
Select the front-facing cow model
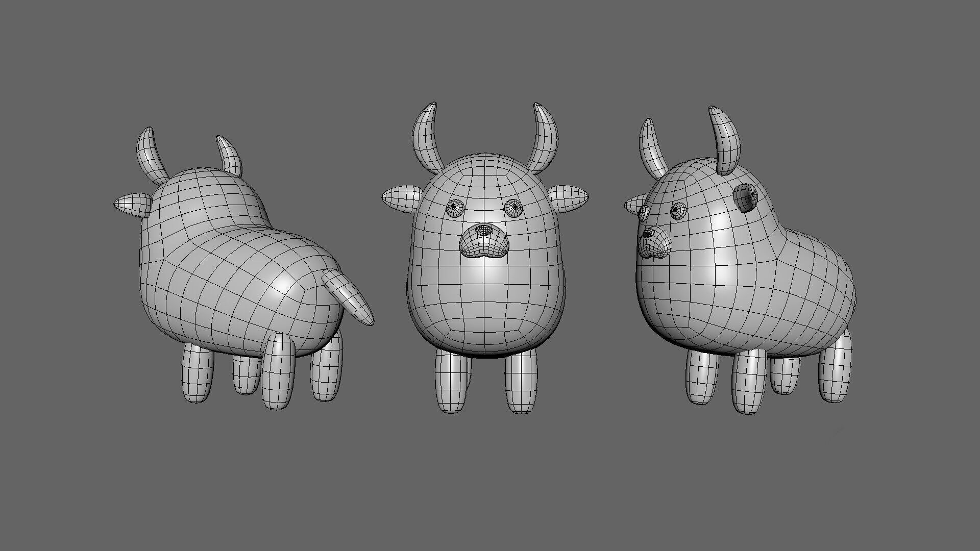coord(486,258)
